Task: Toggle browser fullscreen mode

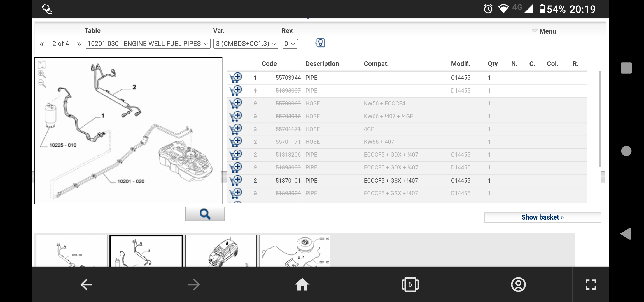Action: pos(591,284)
